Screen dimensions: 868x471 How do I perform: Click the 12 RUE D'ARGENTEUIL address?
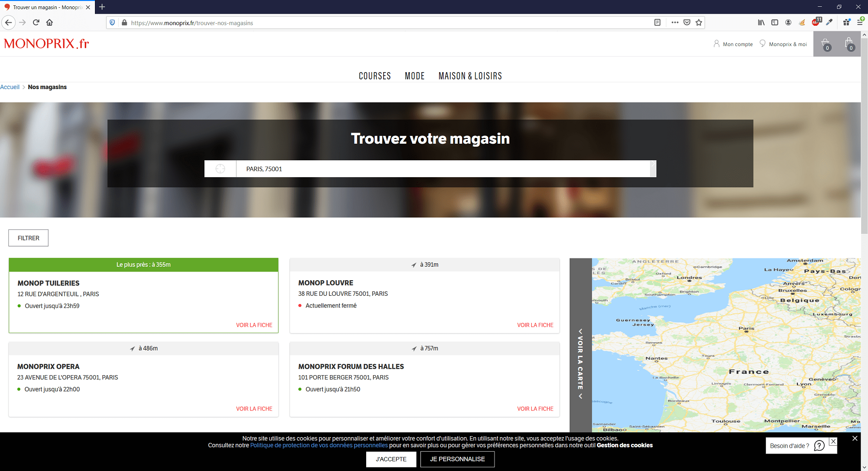tap(58, 294)
